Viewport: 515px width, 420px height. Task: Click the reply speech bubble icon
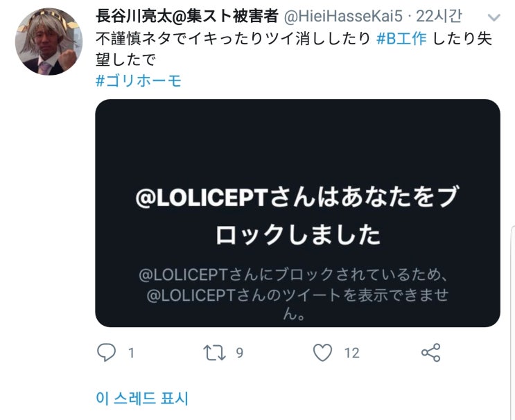[x=107, y=352]
